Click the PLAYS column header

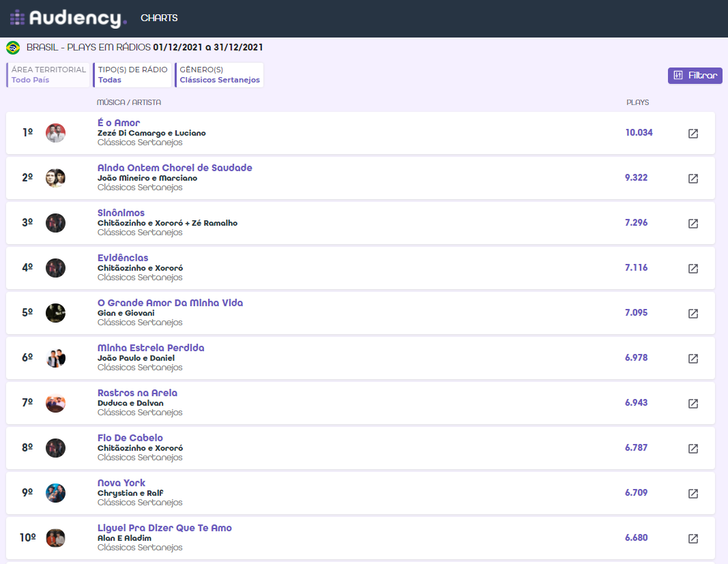637,102
